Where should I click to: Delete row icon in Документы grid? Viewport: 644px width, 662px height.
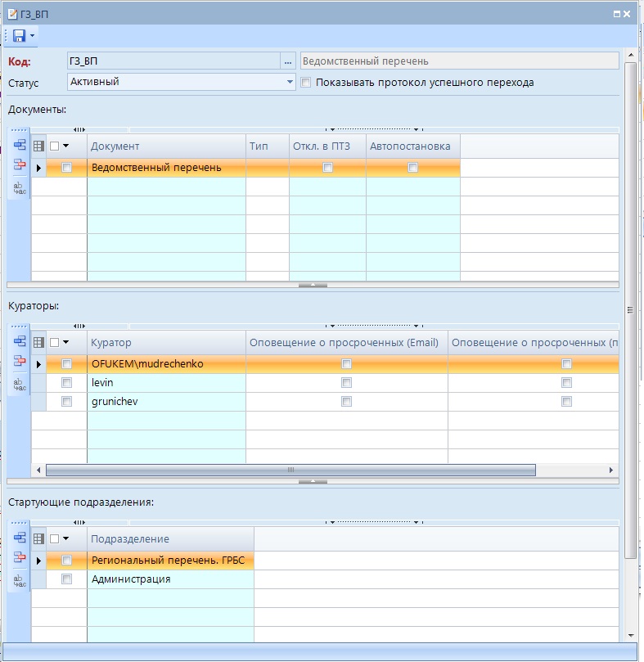(x=20, y=165)
